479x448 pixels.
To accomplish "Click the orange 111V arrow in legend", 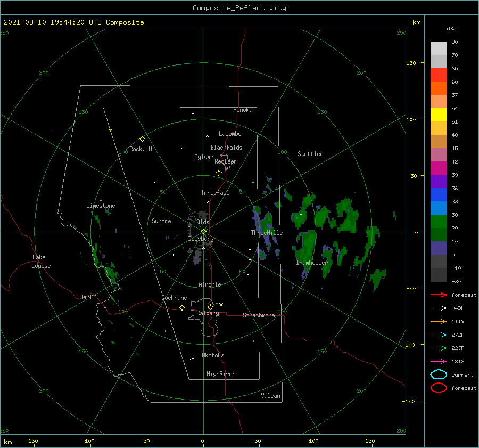I will point(439,321).
